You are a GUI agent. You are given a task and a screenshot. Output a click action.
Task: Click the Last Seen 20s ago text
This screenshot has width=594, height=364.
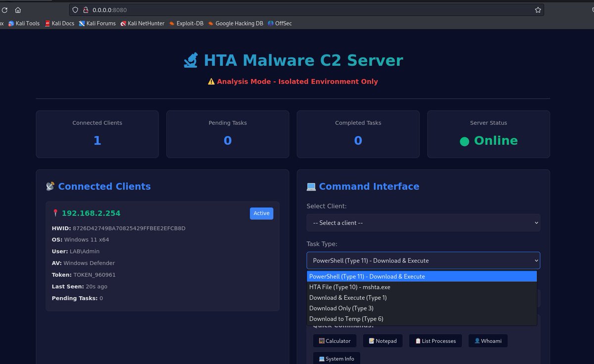coord(80,286)
